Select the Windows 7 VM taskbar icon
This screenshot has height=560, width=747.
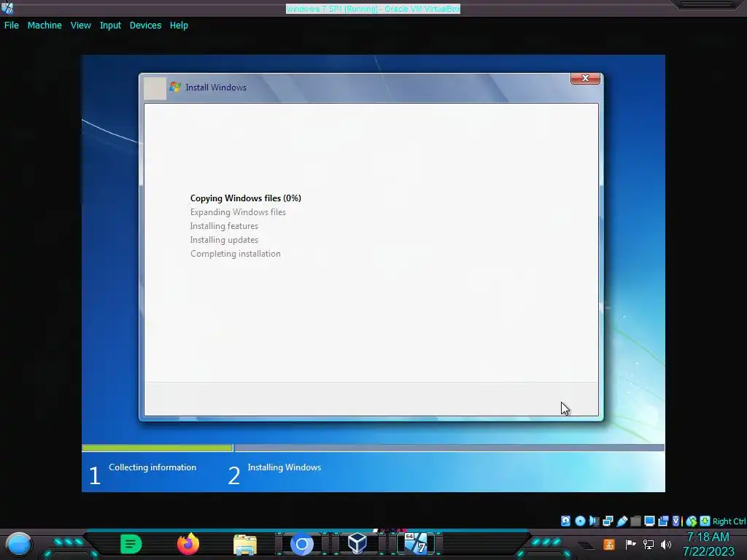[x=416, y=543]
